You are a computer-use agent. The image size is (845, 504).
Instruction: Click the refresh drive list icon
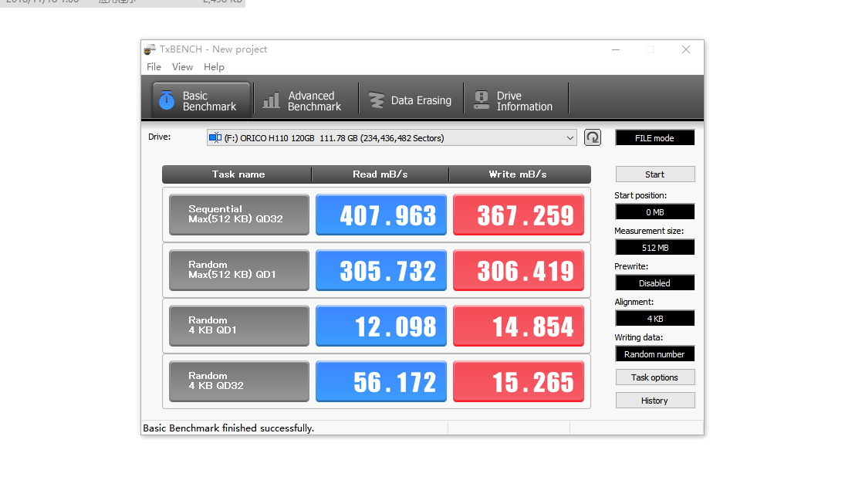592,137
